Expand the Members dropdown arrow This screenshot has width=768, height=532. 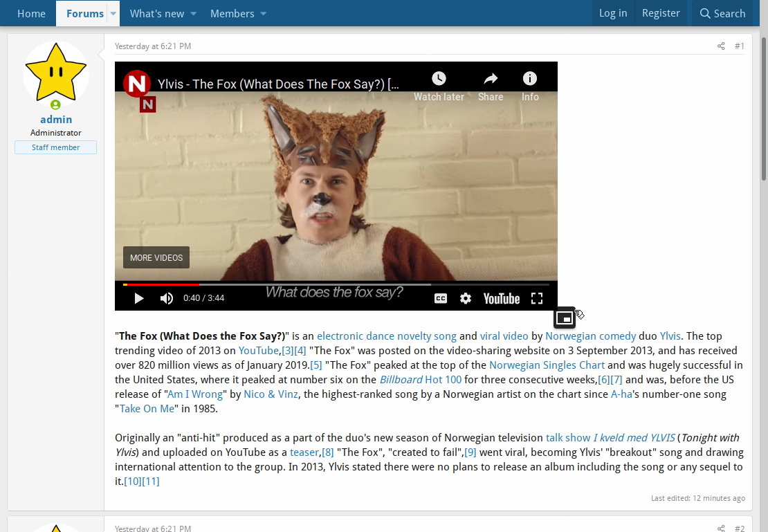264,14
